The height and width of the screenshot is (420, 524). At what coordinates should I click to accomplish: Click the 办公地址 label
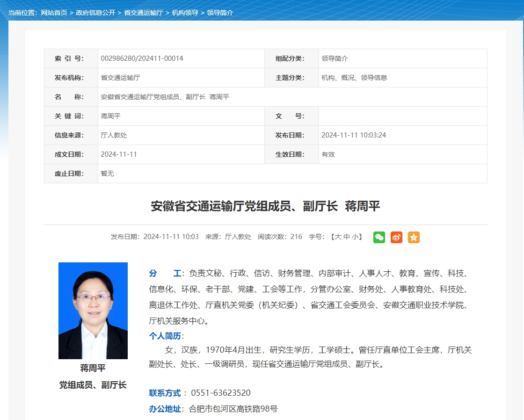point(165,409)
